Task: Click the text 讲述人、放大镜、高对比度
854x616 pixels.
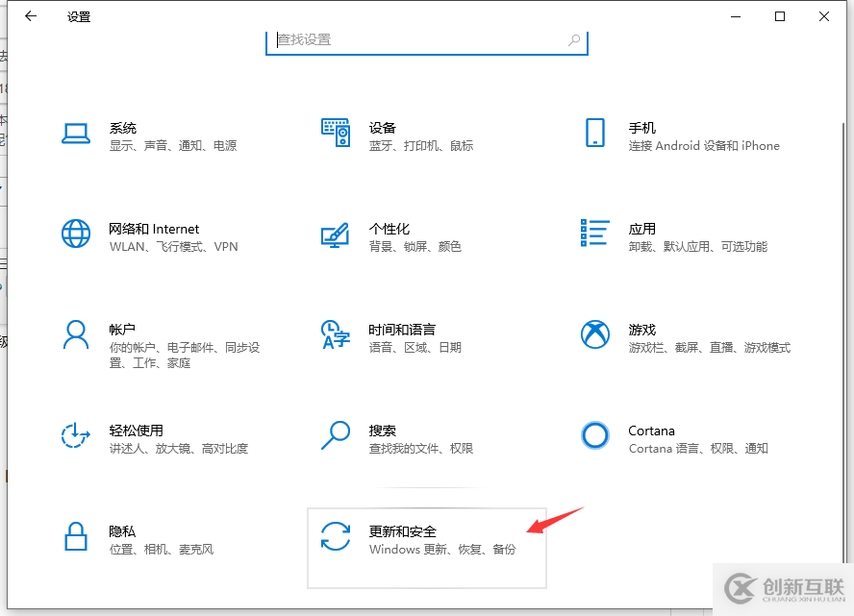Action: tap(179, 449)
